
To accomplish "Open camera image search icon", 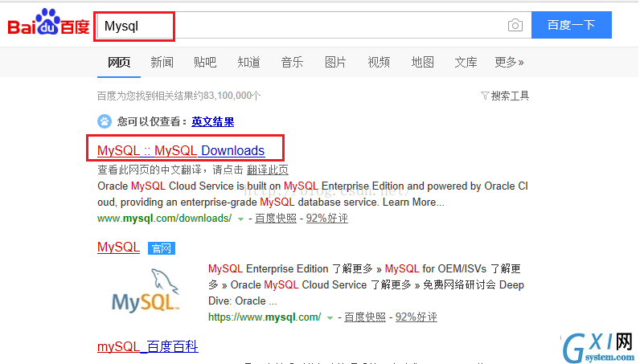I will tap(515, 25).
